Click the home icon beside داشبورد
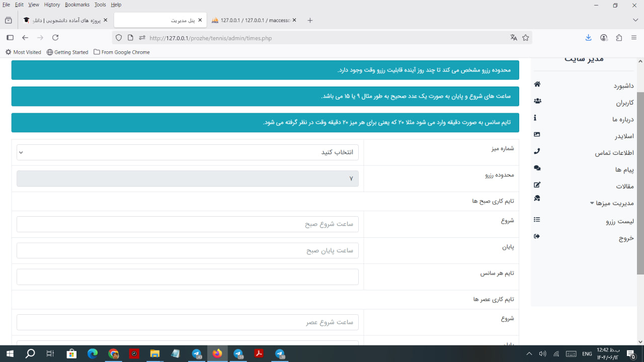The height and width of the screenshot is (362, 644). 537,84
